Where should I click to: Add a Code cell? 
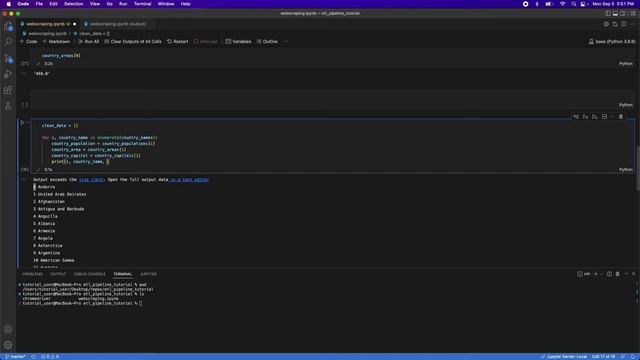29,42
